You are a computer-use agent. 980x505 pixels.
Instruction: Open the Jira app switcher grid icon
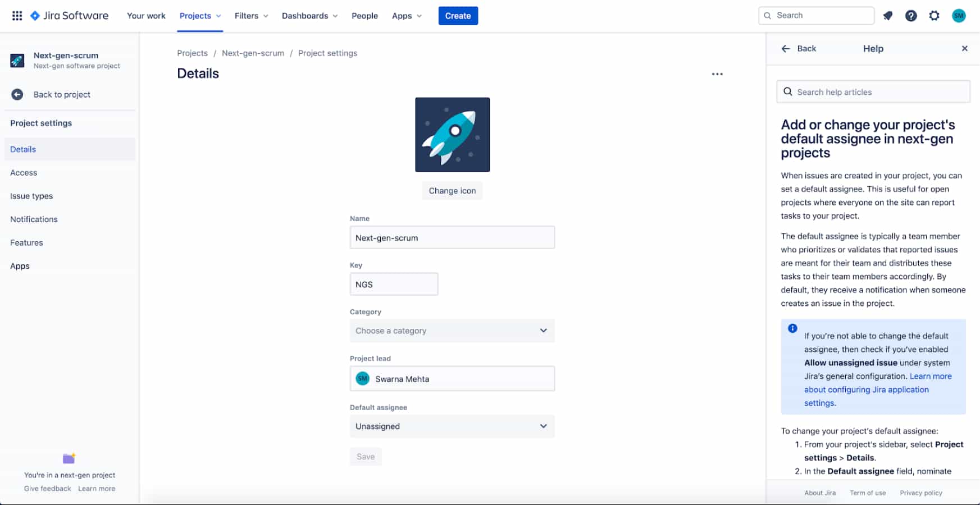tap(17, 15)
